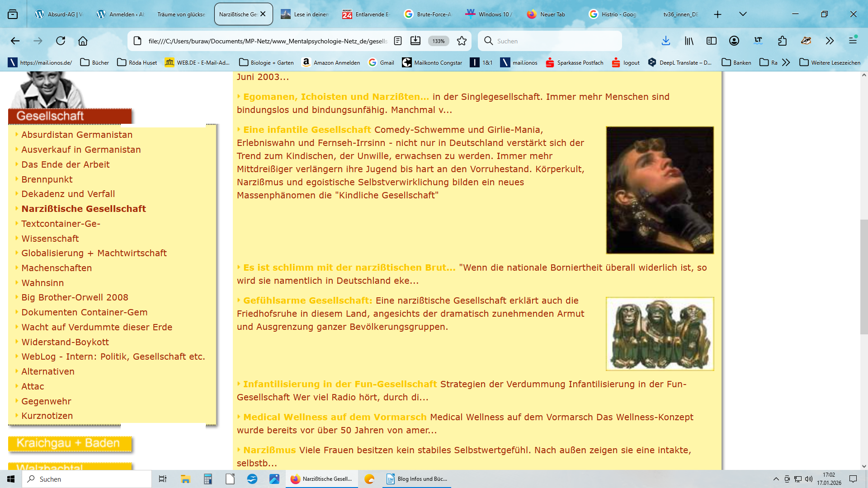Click the Windows taskbar search box
The image size is (868, 488).
pyautogui.click(x=87, y=479)
